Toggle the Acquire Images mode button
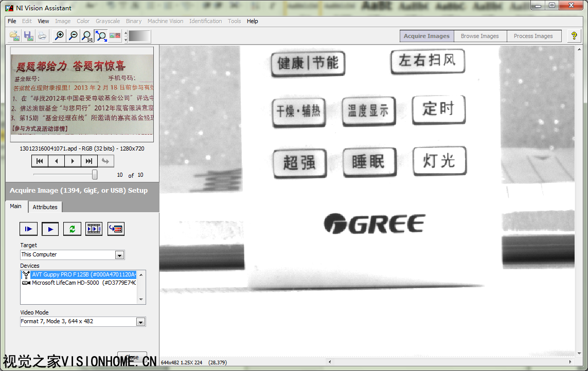The width and height of the screenshot is (588, 371). click(x=426, y=36)
